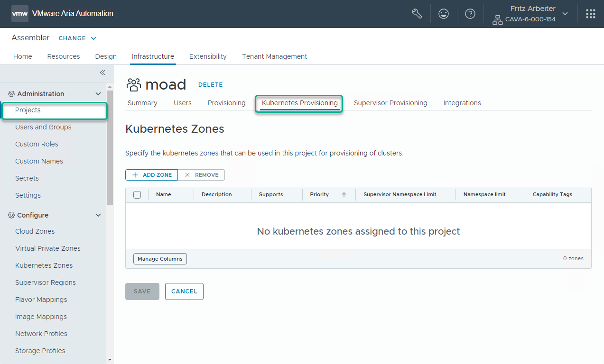Click the Supervisor Namespace Limit column header
The image size is (604, 364).
click(400, 195)
